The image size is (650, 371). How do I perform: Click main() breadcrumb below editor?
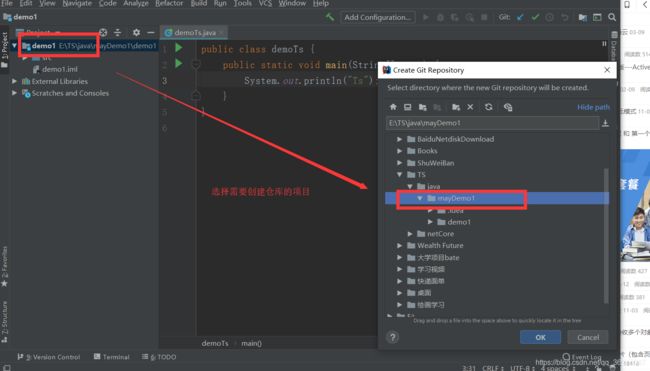pos(251,343)
